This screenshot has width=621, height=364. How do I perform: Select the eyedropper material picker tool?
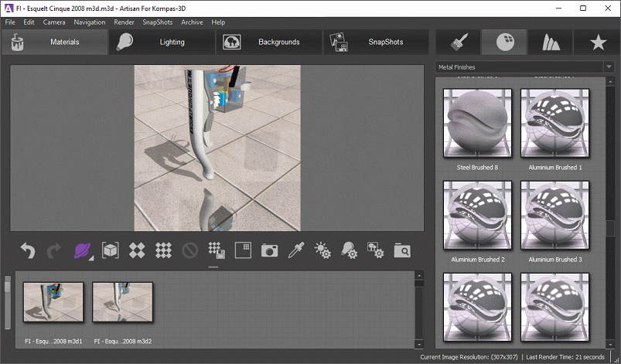295,250
